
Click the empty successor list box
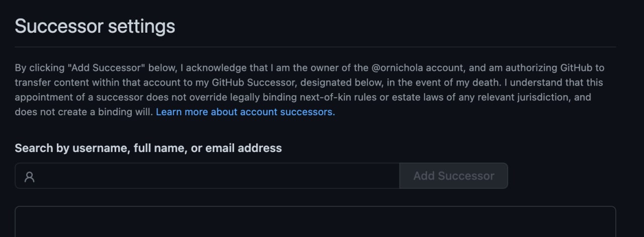tap(315, 221)
